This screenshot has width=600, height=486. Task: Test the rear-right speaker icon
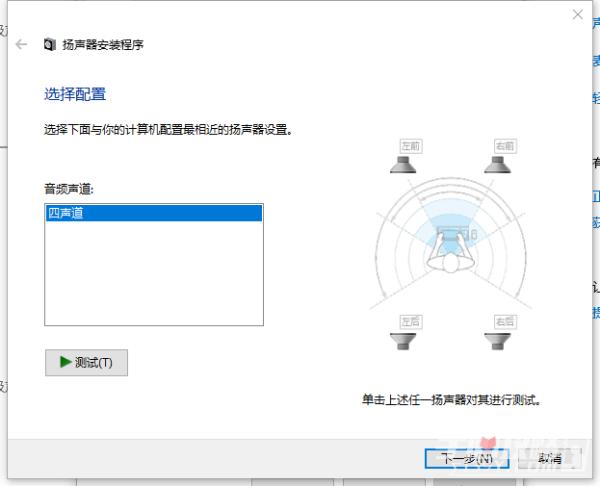504,341
